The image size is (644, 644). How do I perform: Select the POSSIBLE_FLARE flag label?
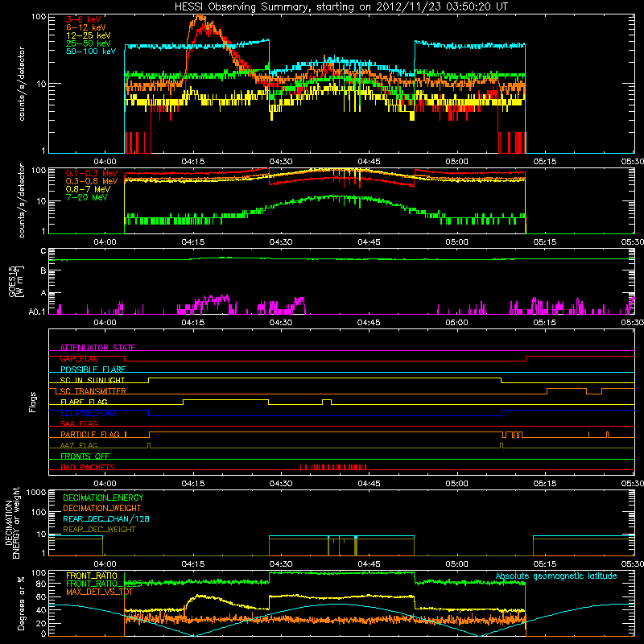pyautogui.click(x=93, y=369)
